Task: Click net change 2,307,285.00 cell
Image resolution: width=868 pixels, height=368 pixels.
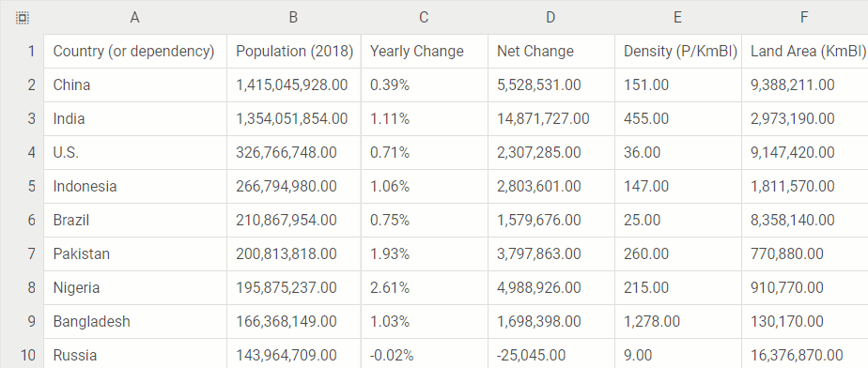Action: pyautogui.click(x=550, y=153)
